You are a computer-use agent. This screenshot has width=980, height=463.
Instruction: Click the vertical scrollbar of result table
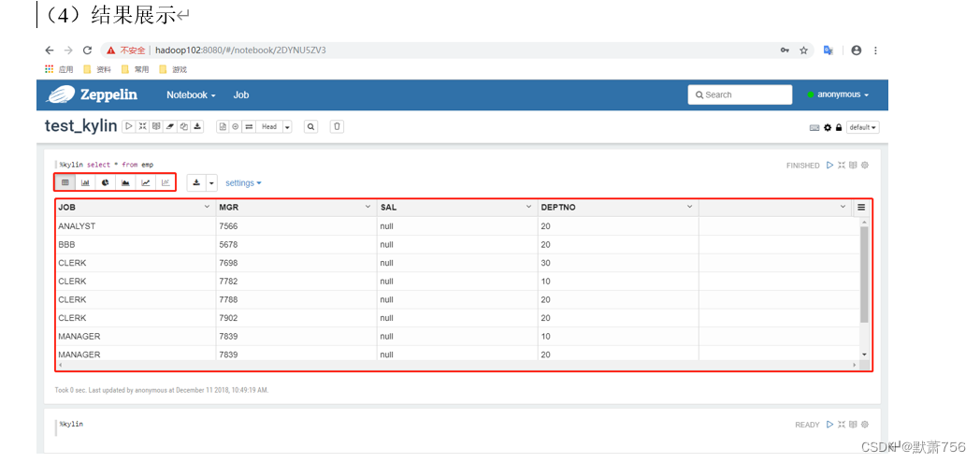pos(864,274)
